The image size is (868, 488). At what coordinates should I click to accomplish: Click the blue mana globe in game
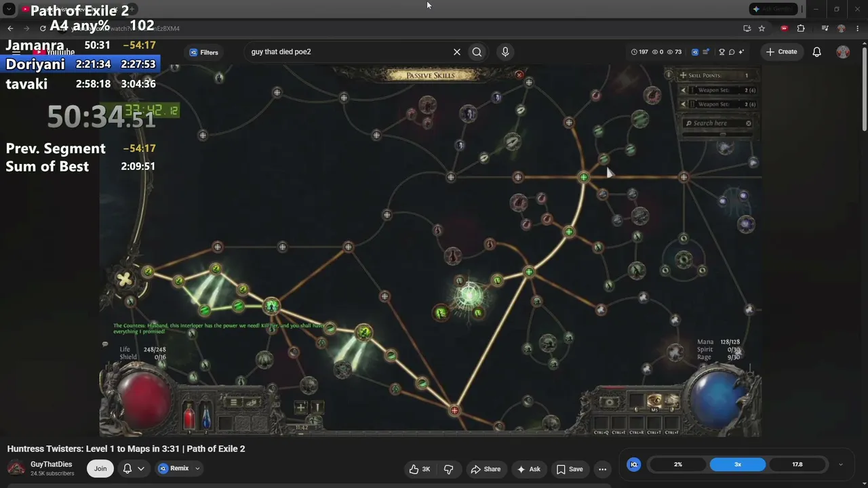pyautogui.click(x=717, y=399)
